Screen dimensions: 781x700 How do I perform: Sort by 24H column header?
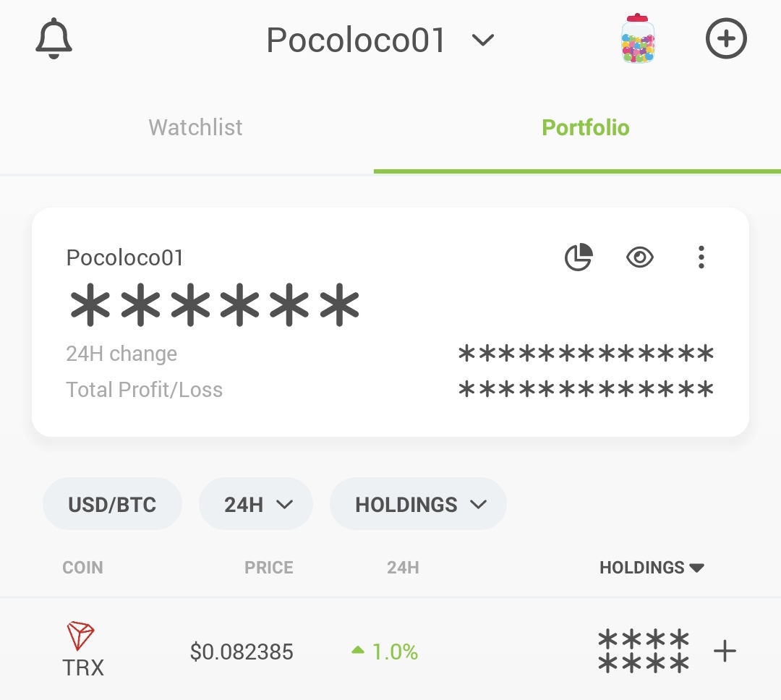point(403,568)
